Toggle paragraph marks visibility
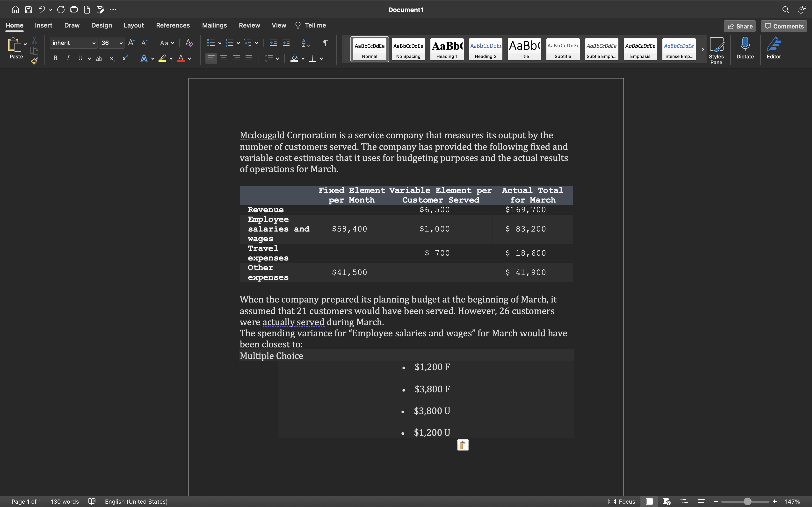 pos(325,43)
